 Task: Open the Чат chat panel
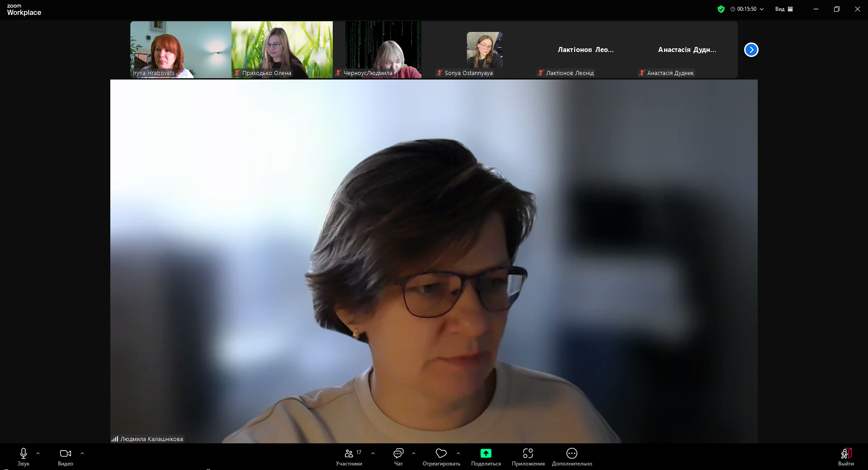click(398, 456)
